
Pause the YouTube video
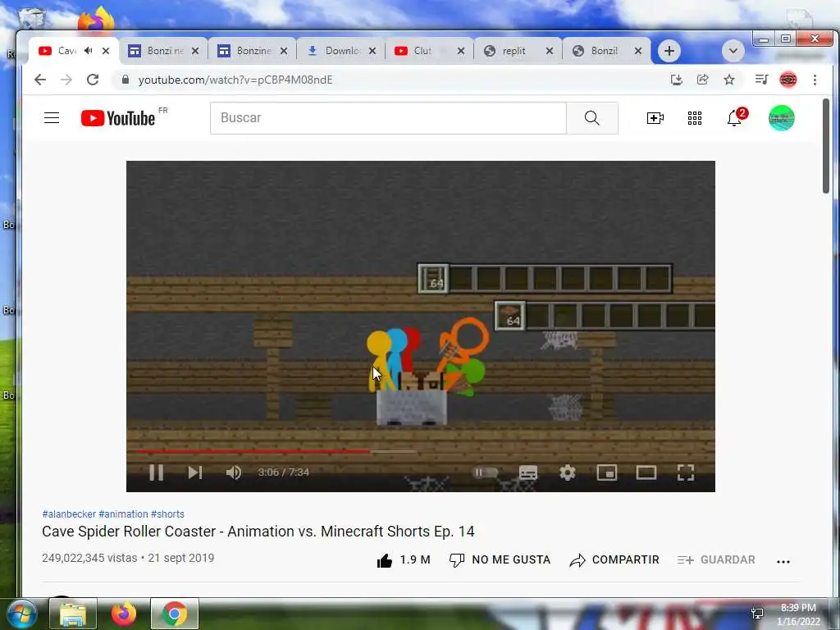157,472
